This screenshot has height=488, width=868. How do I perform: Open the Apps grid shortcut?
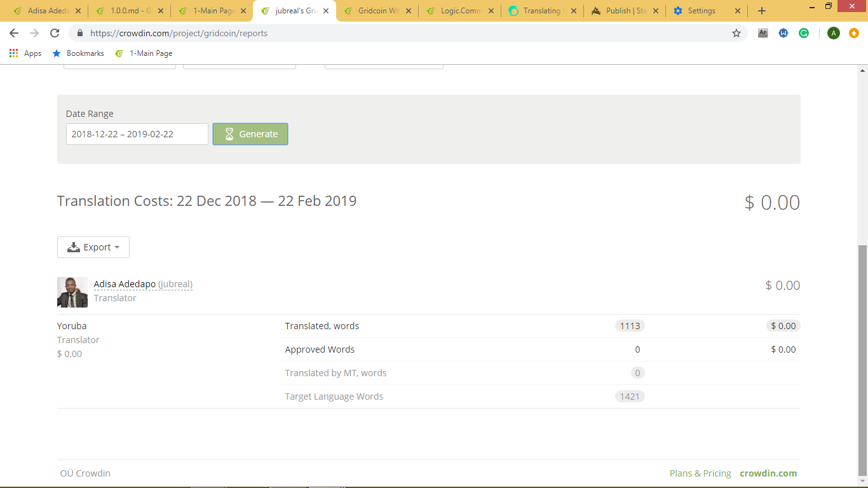25,53
